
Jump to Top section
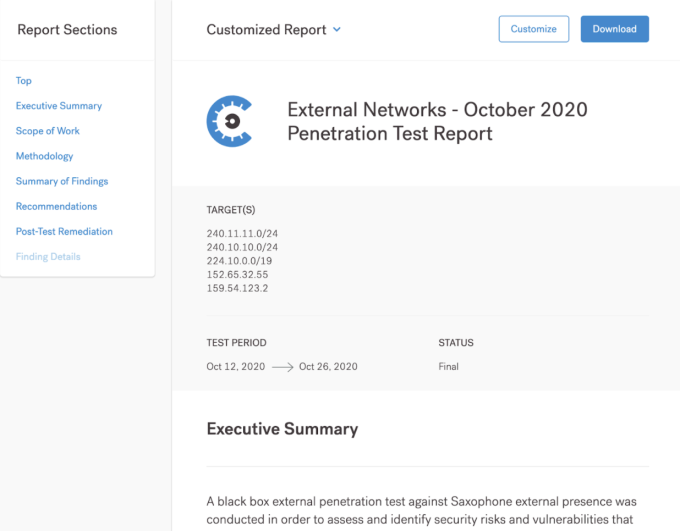(x=23, y=81)
